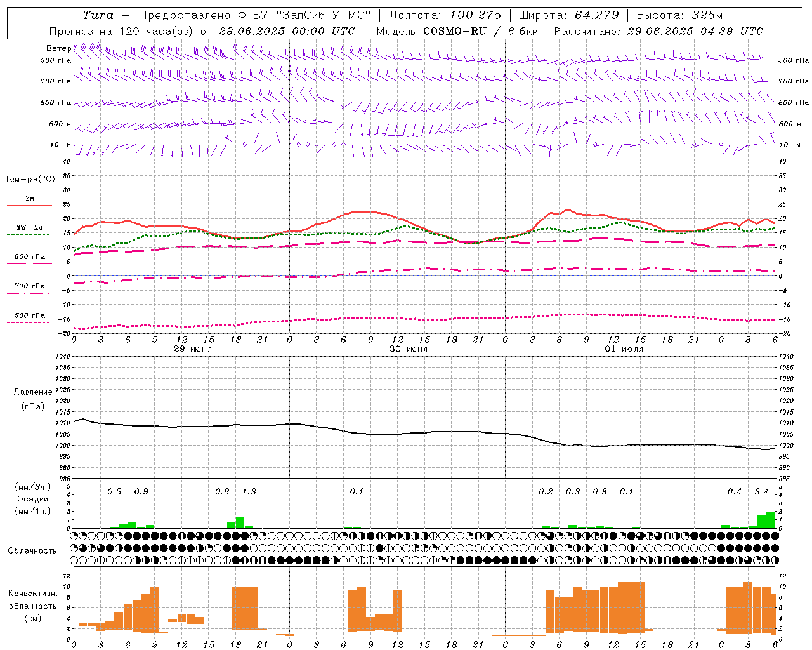Click the "Давление" pressure panel label
The height and width of the screenshot is (650, 812).
(33, 392)
